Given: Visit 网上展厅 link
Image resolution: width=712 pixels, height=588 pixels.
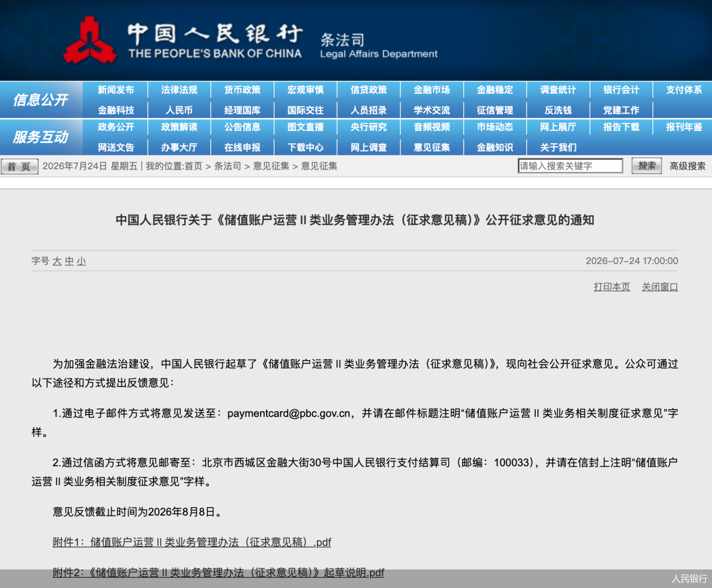Looking at the screenshot, I should 558,127.
